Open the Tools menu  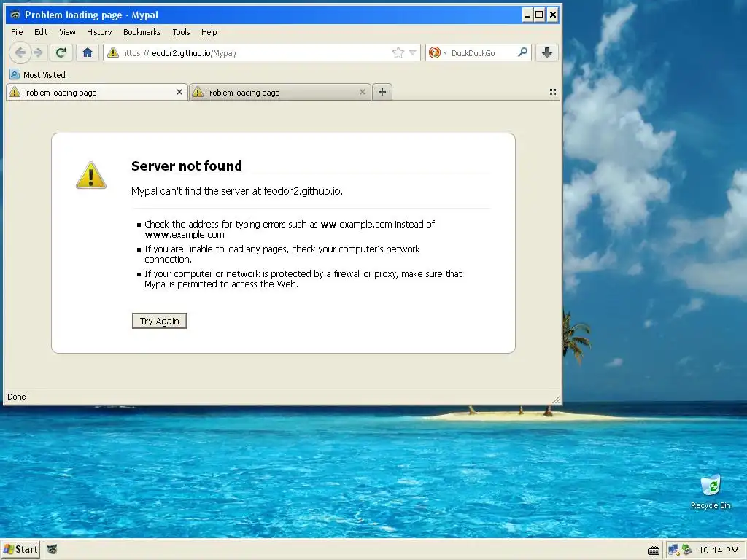coord(181,32)
